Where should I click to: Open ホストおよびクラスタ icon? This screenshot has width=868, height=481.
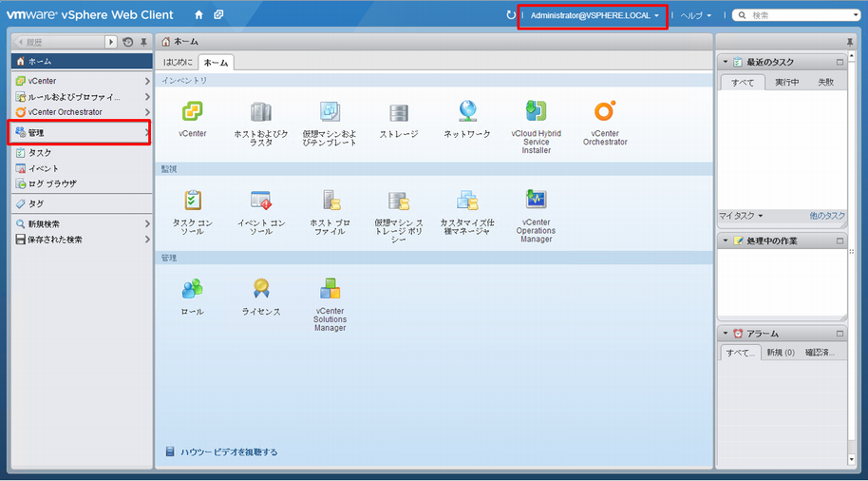261,112
